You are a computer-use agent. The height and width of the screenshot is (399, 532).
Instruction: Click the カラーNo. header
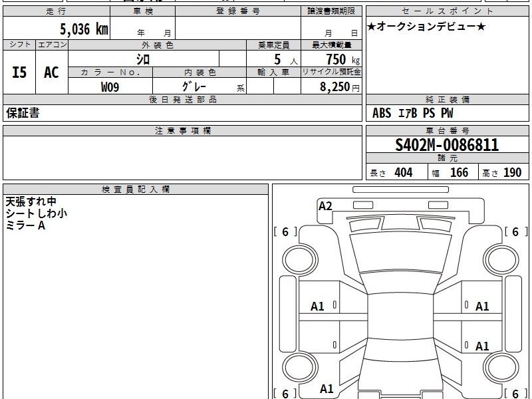point(110,72)
